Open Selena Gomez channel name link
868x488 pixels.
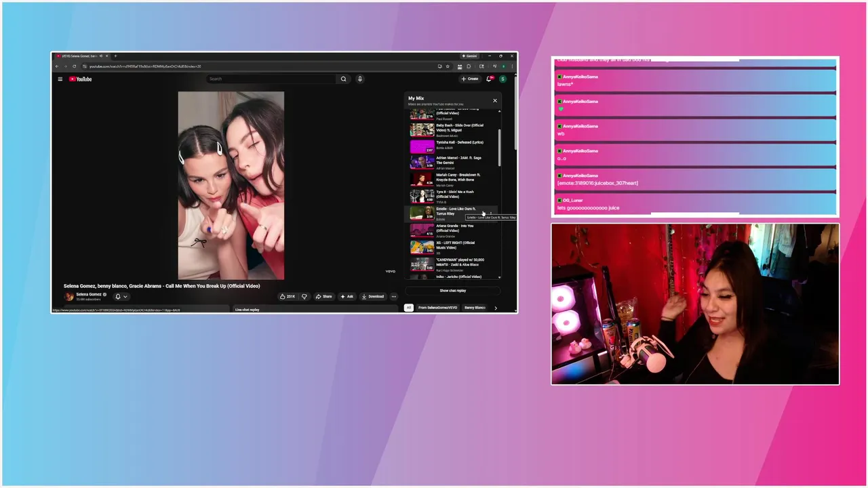tap(89, 294)
